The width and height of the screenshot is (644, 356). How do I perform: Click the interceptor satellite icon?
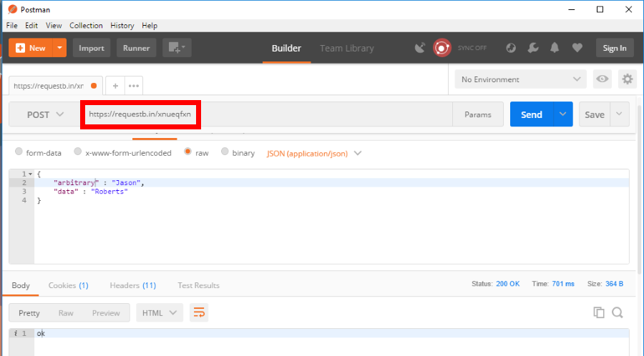coord(420,48)
